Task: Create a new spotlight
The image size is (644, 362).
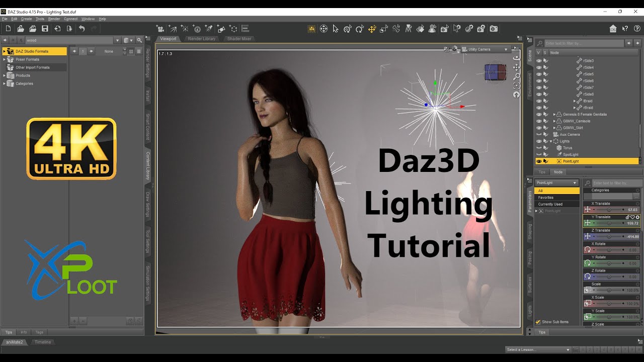Action: click(209, 29)
